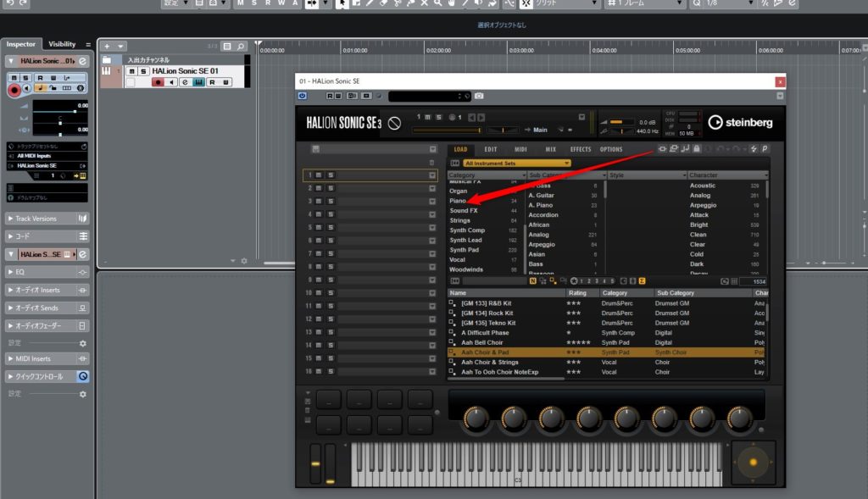Toggle mute in Inspector track controls
The image size is (868, 499).
pos(14,78)
